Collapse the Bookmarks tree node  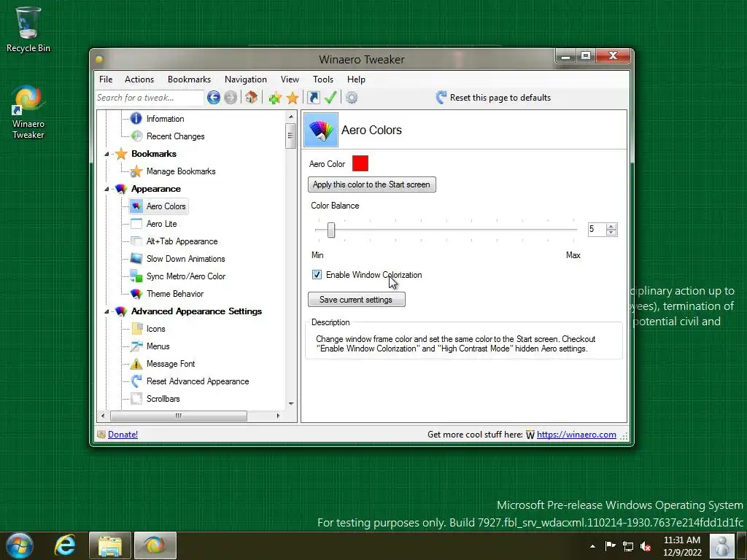tap(107, 154)
